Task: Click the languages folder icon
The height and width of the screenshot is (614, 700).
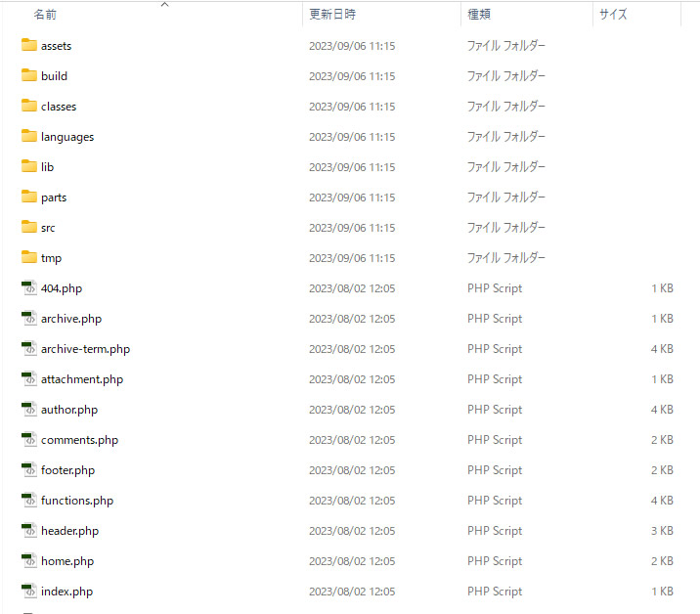Action: (28, 137)
